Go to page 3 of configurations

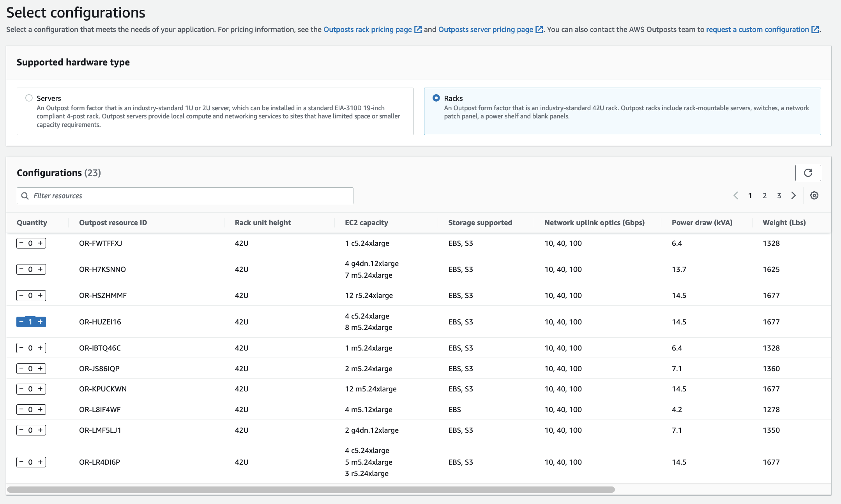pyautogui.click(x=779, y=196)
